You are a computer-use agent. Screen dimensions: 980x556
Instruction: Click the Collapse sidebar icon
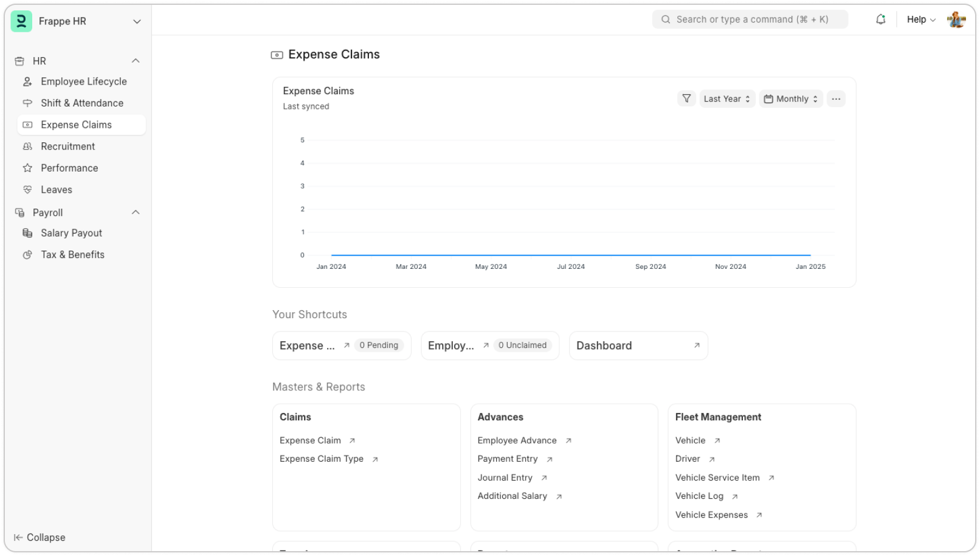coord(18,537)
